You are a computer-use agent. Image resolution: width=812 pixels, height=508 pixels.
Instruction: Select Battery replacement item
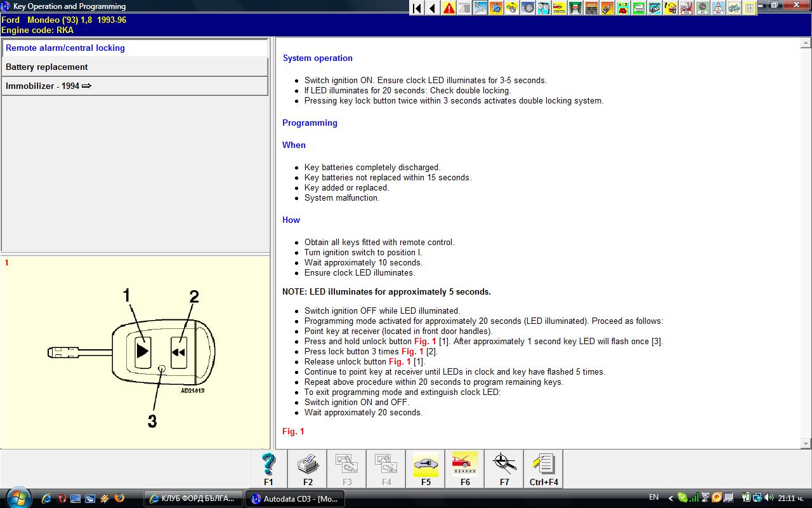tap(135, 67)
